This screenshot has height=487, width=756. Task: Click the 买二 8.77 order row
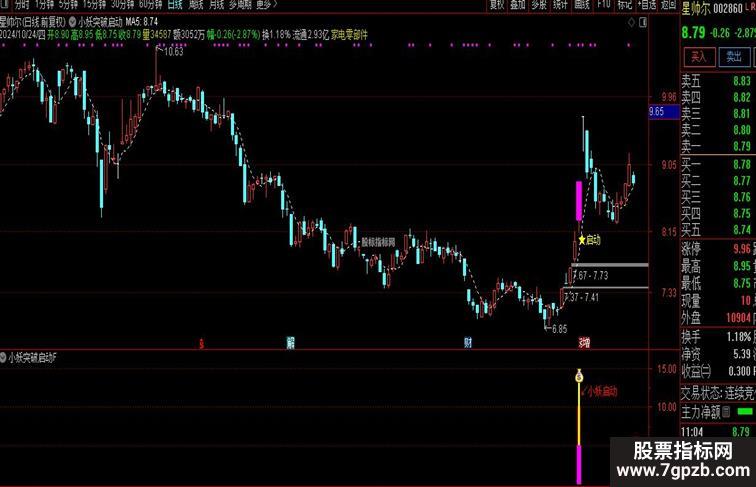(x=718, y=181)
